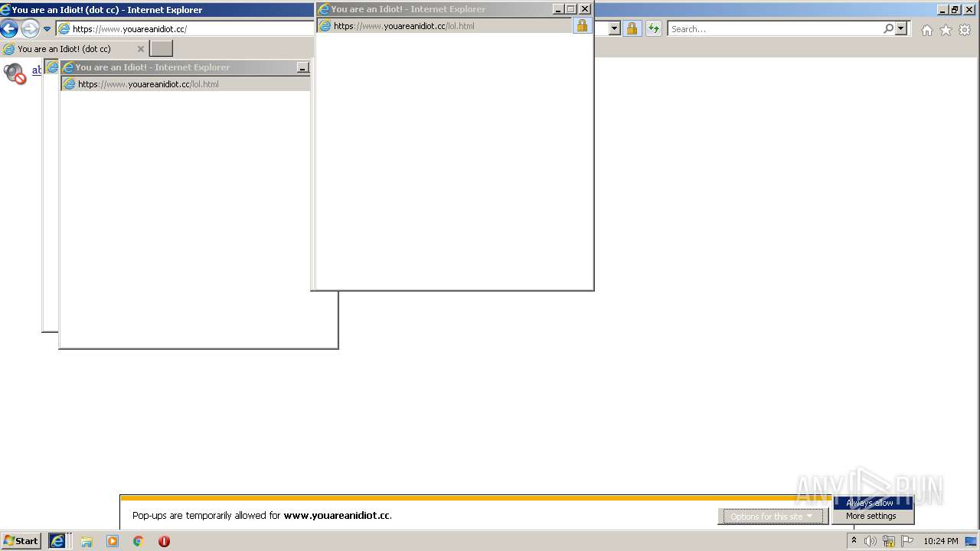The height and width of the screenshot is (551, 980).
Task: Click the blocked speaker icon on page
Action: pyautogui.click(x=15, y=73)
